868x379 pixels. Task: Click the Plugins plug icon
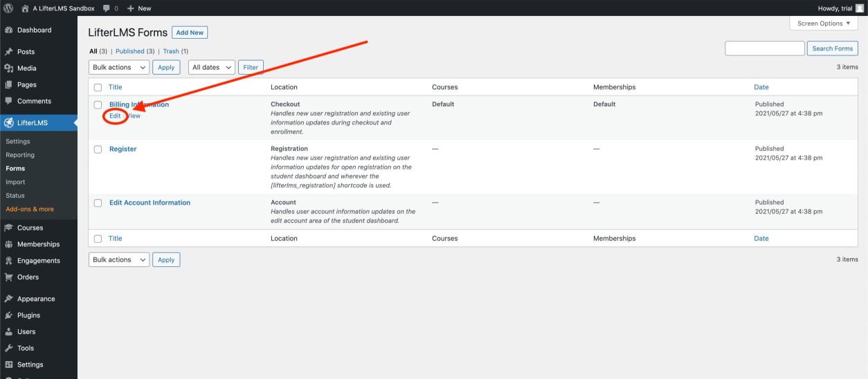(x=8, y=315)
